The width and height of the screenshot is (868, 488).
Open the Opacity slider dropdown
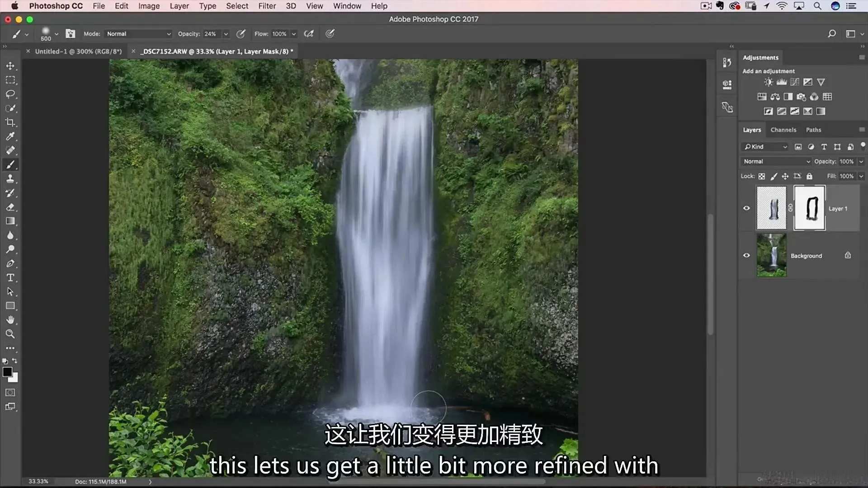click(x=226, y=34)
